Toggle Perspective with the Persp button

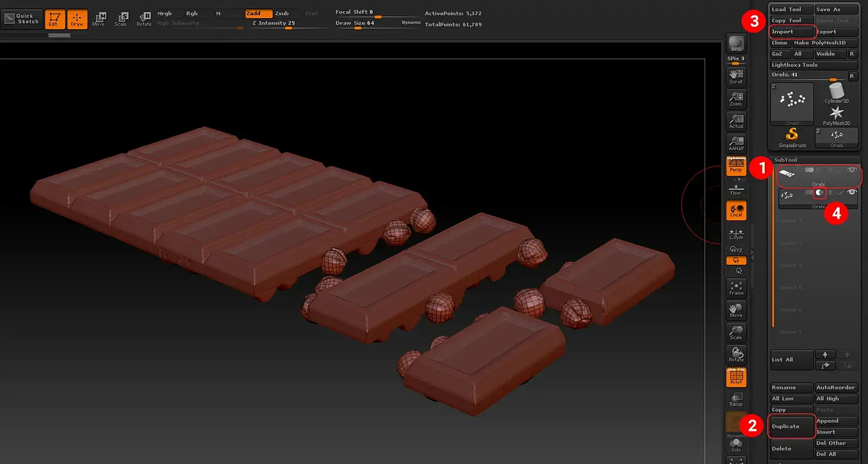[736, 166]
